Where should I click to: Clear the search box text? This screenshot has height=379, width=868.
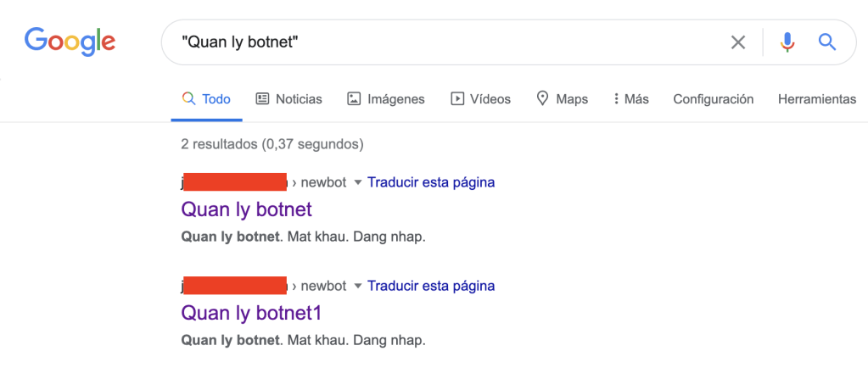click(x=738, y=42)
